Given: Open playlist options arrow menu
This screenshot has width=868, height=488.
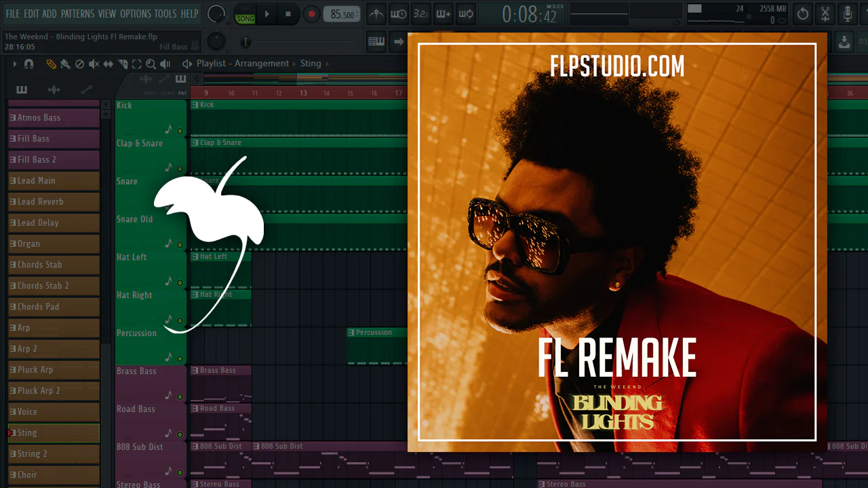Looking at the screenshot, I should [14, 64].
